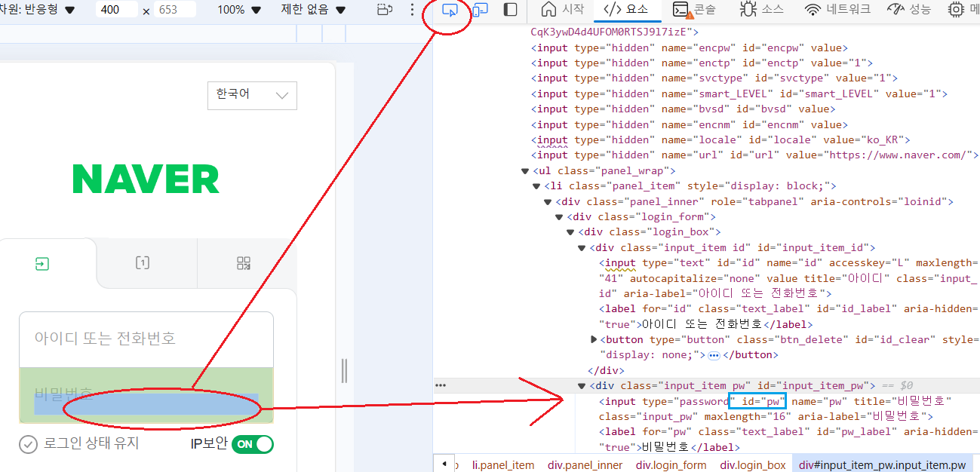Click the rotate screen orientation icon
The image size is (980, 472).
[x=385, y=10]
